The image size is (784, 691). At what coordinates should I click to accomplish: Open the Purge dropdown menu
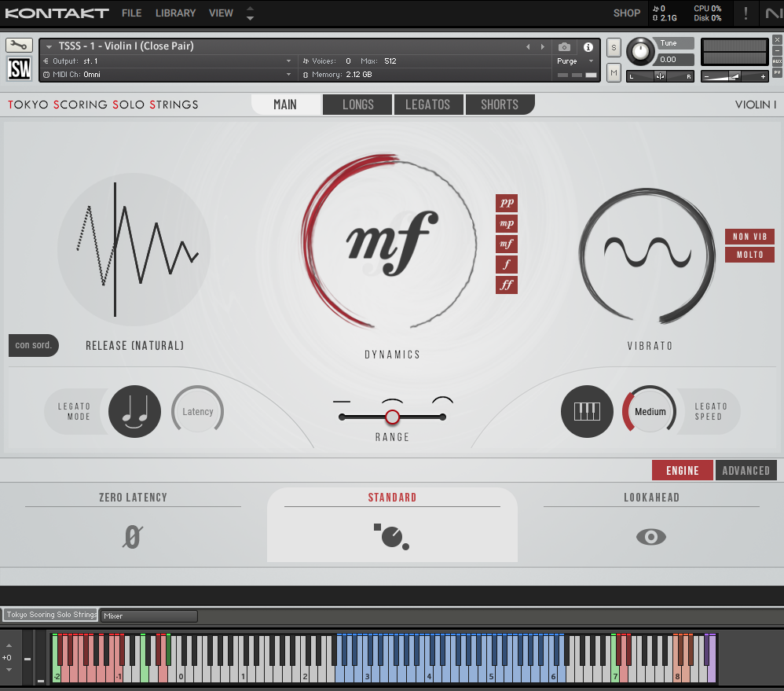[x=571, y=61]
